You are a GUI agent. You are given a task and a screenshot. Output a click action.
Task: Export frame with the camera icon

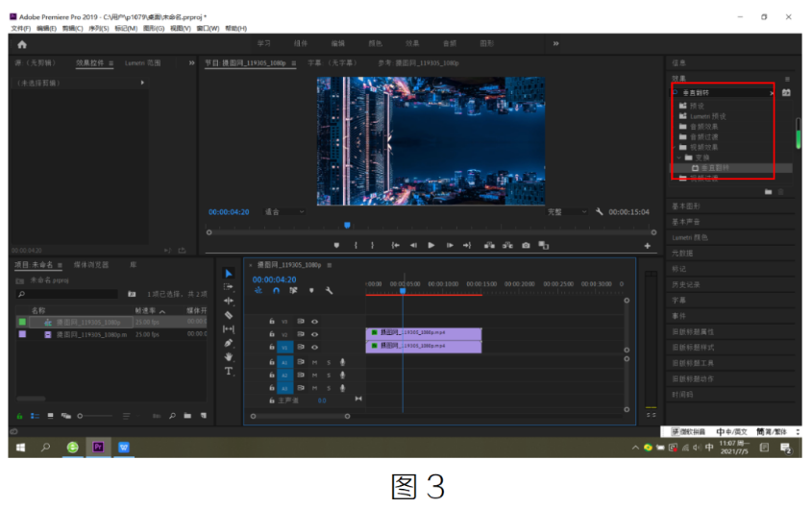pos(527,246)
